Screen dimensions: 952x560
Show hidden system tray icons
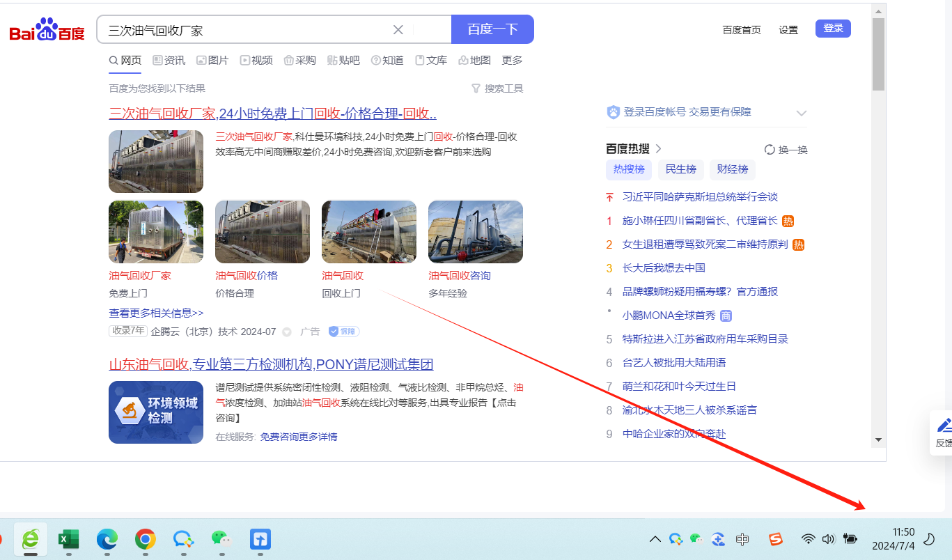[655, 538]
